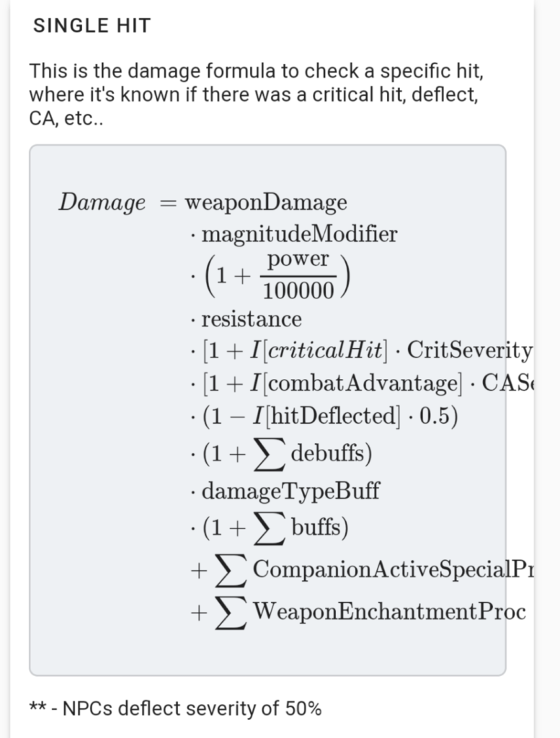Screen dimensions: 560x738
Task: Tap the CritSeverity term
Action: click(469, 351)
